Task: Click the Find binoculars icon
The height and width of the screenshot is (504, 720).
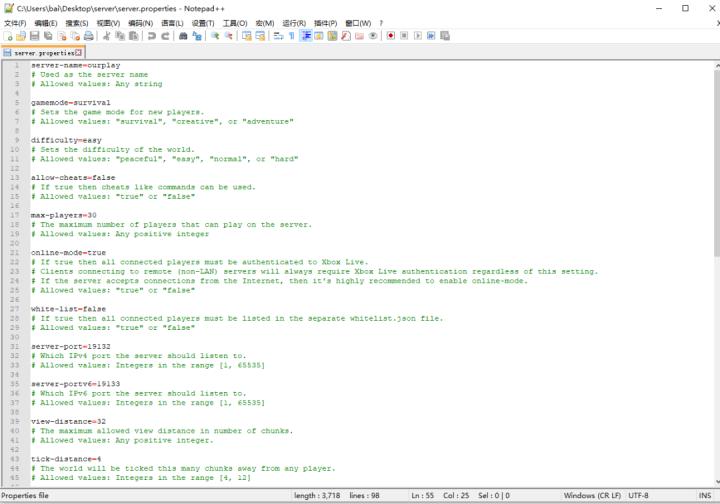Action: [183, 36]
